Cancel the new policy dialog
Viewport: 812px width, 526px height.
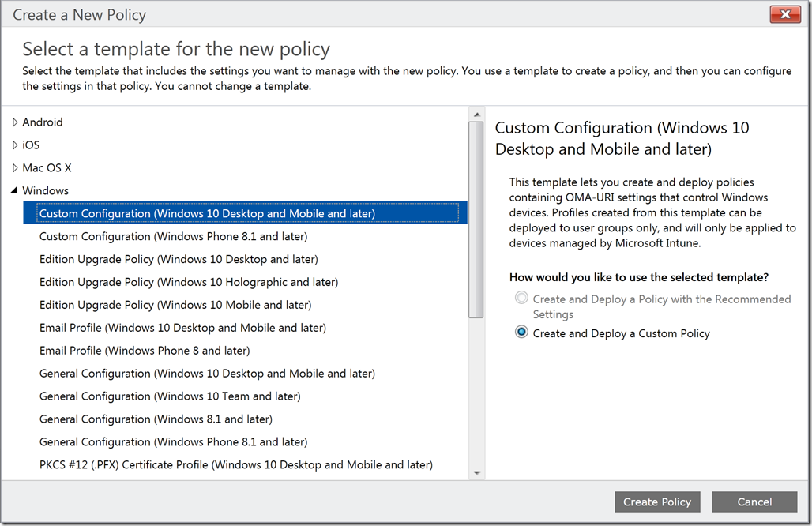pos(754,502)
